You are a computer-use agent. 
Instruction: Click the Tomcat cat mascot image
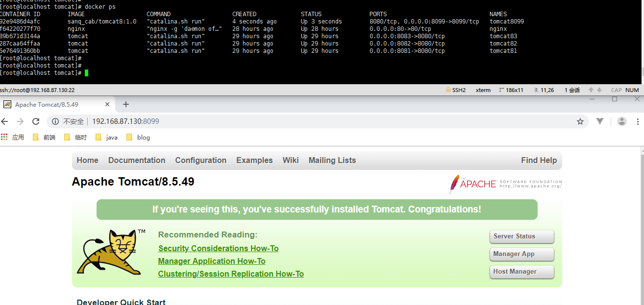(x=111, y=252)
